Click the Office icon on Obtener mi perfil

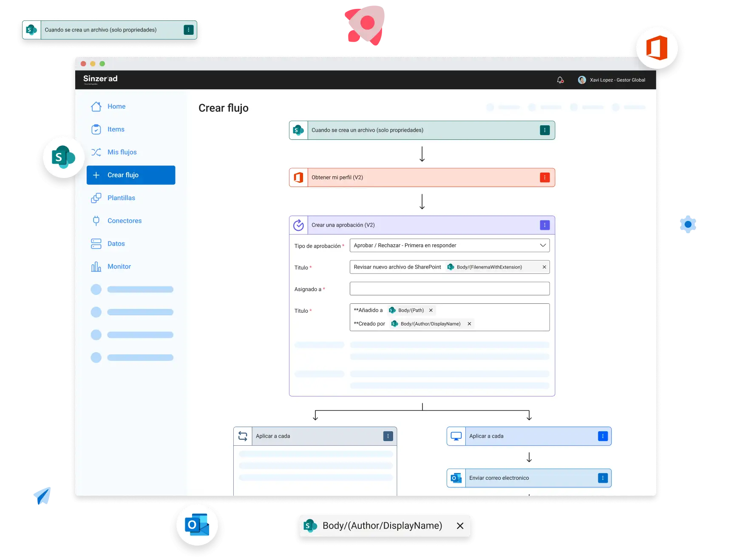tap(298, 178)
